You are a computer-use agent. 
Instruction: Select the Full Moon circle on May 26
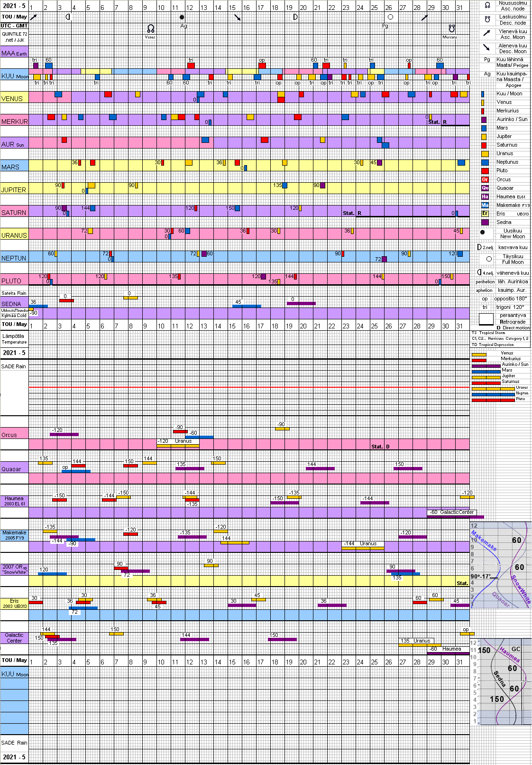click(390, 17)
